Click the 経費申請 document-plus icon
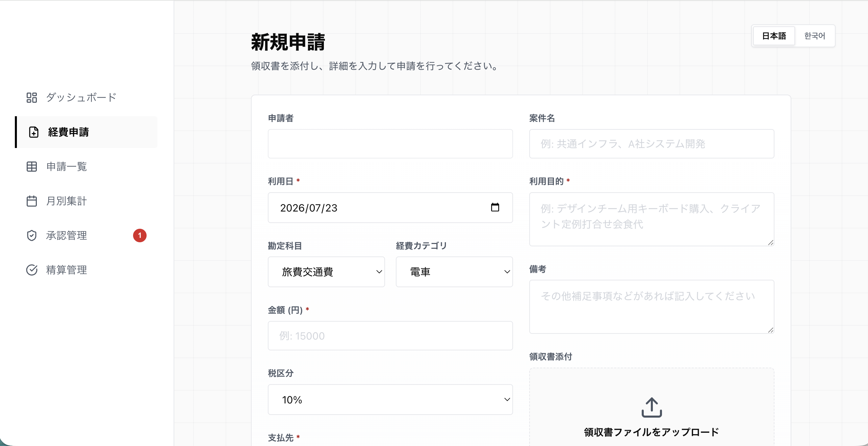 tap(34, 132)
